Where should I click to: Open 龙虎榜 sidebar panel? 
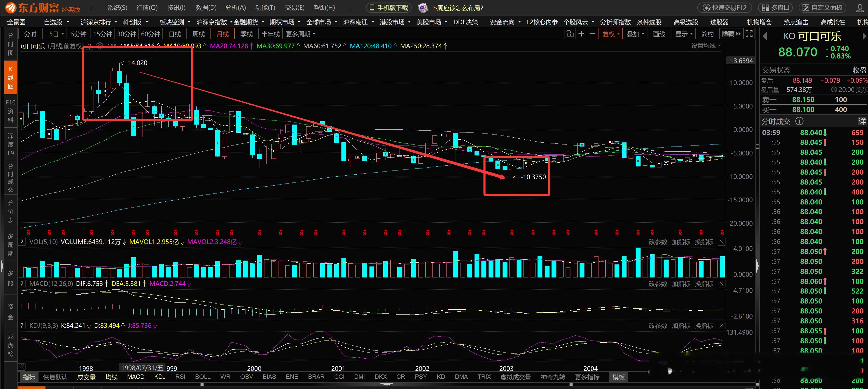pos(10,345)
